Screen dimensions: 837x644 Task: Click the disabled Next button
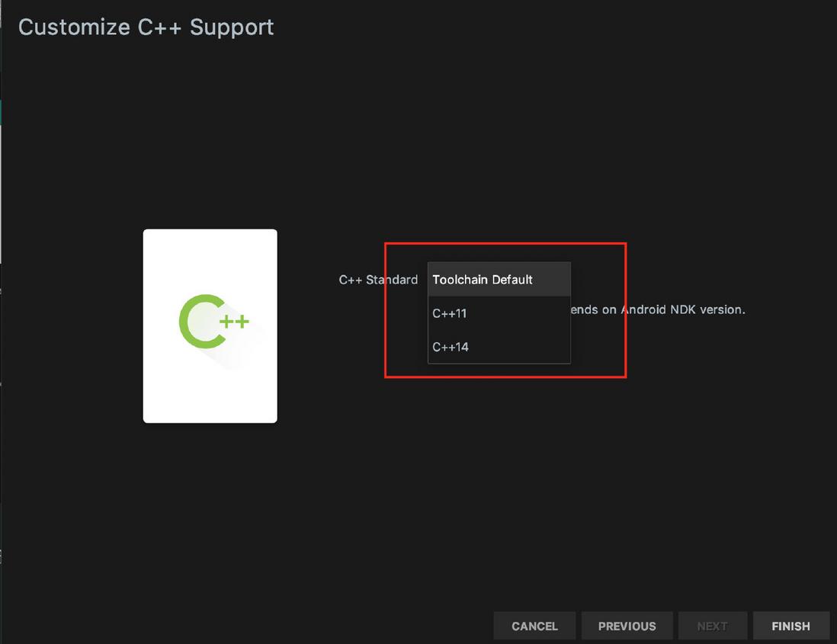click(712, 626)
